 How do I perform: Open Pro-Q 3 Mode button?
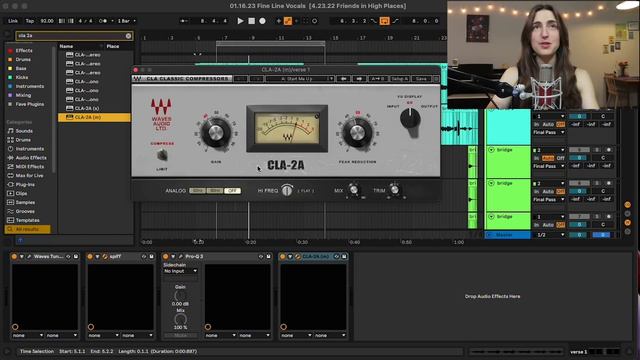(x=180, y=335)
